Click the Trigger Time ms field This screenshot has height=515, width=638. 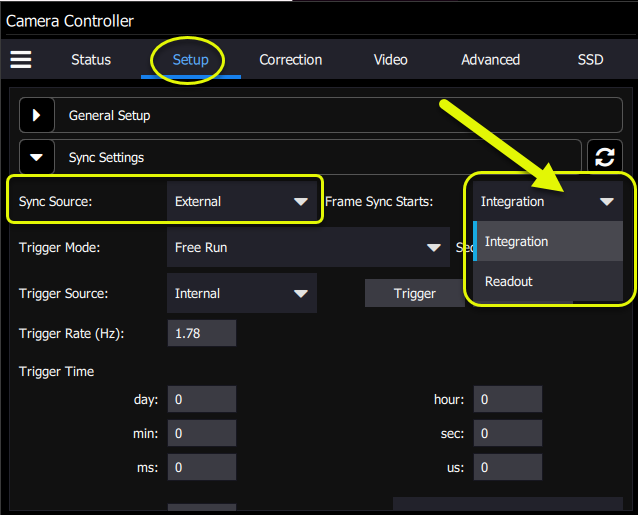(202, 468)
